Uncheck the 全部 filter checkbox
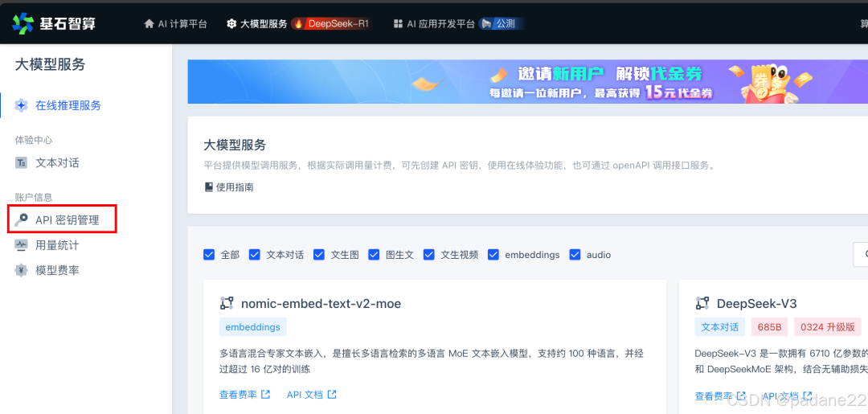This screenshot has width=868, height=414. (209, 255)
